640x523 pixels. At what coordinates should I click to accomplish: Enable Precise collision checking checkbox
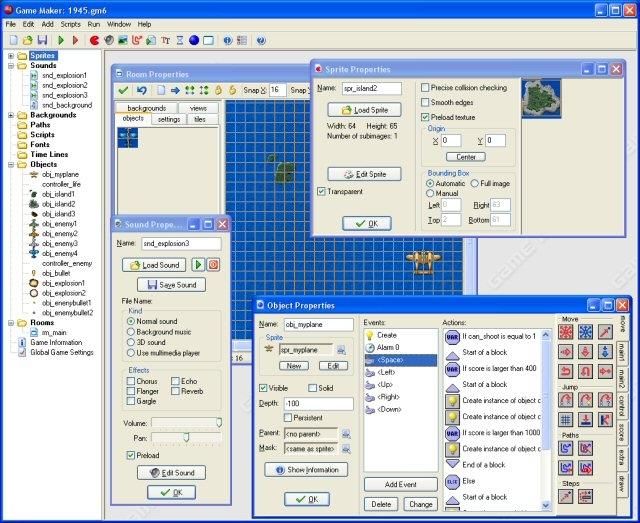pos(426,88)
